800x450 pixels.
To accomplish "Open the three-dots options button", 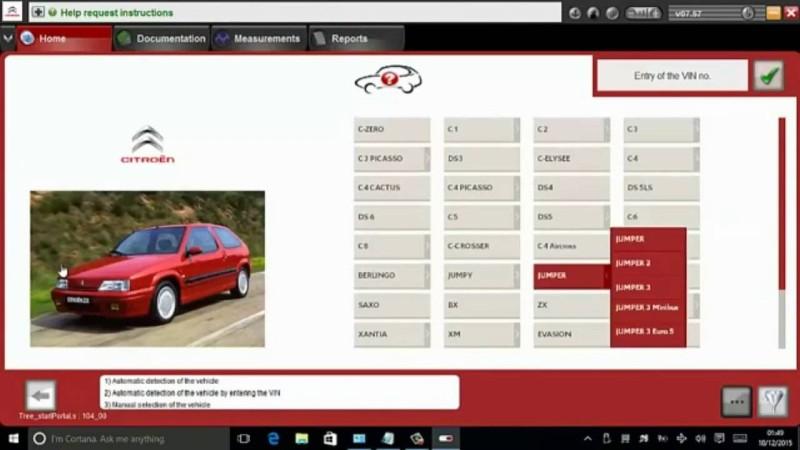I will pyautogui.click(x=736, y=402).
